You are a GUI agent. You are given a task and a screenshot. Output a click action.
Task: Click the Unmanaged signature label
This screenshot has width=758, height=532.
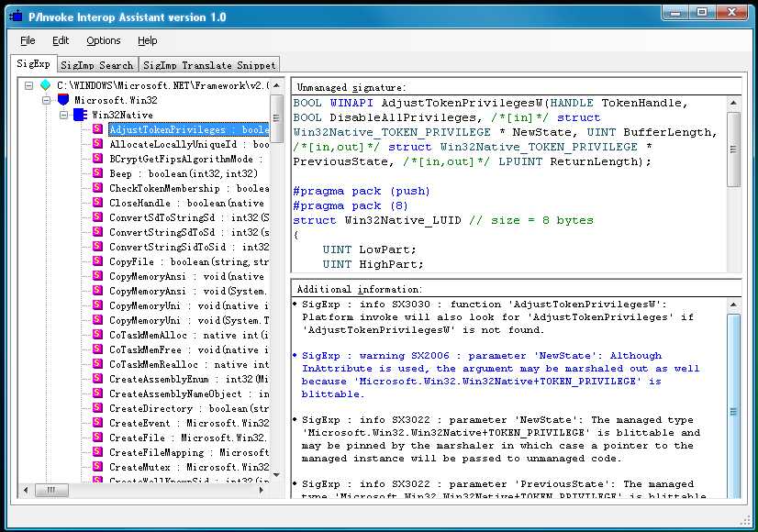pyautogui.click(x=351, y=87)
